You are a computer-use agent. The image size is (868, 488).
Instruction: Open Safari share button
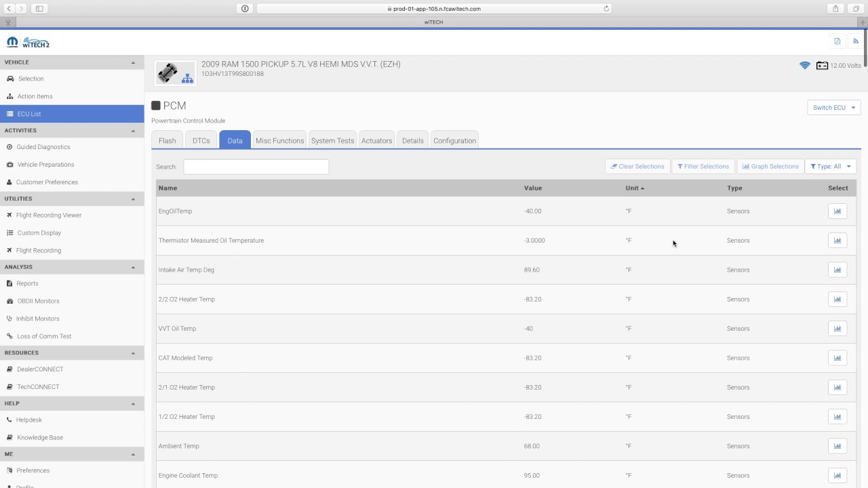click(x=835, y=9)
